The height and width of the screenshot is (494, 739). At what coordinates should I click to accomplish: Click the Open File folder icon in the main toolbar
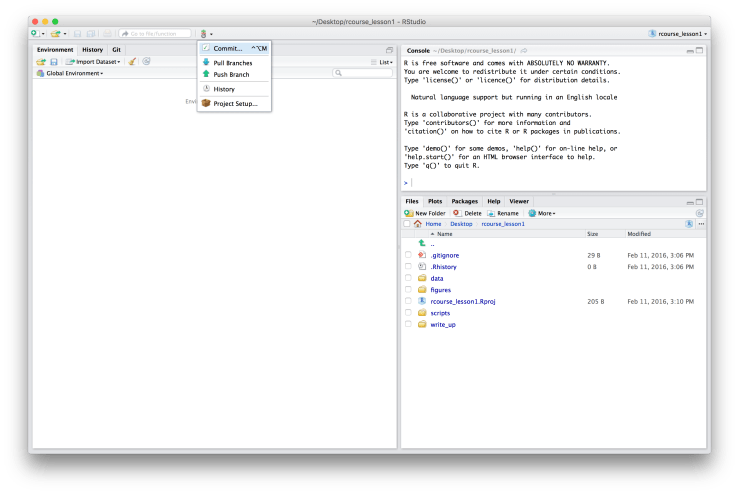(56, 33)
